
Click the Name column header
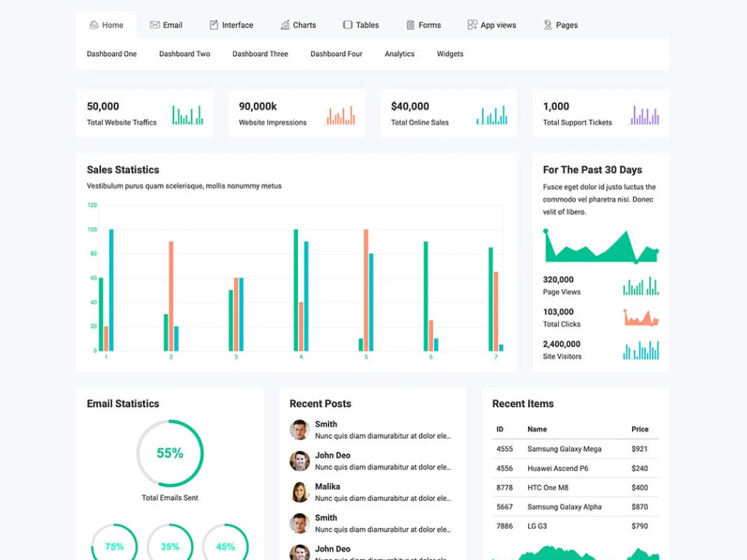point(537,429)
